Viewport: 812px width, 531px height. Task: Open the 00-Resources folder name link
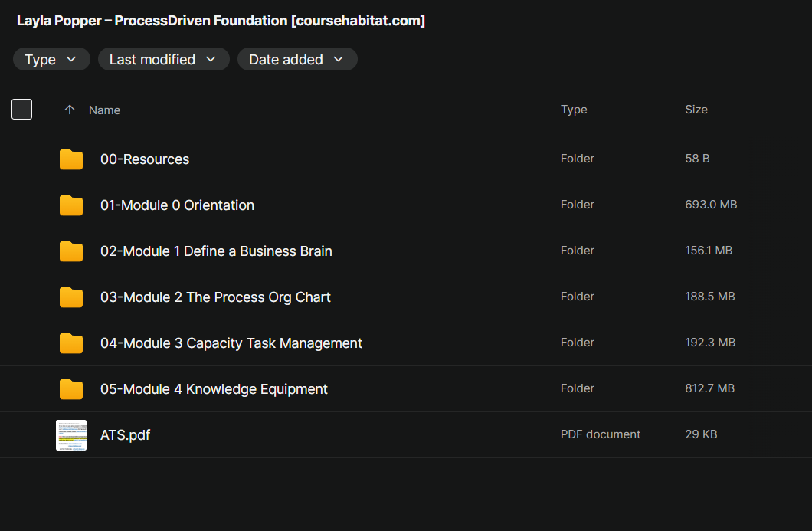pos(145,159)
